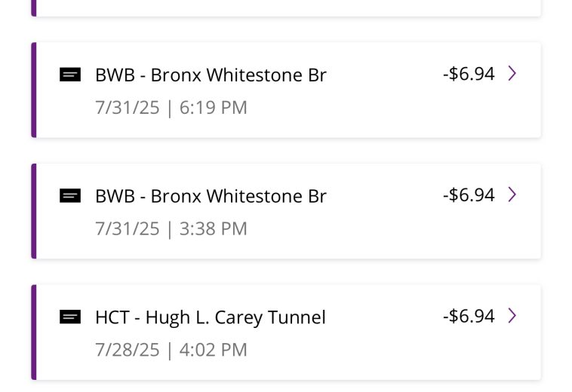This screenshot has width=572, height=392.
Task: Click the tag icon on the 3:38 PM Bronx Whitestone transaction
Action: [70, 196]
